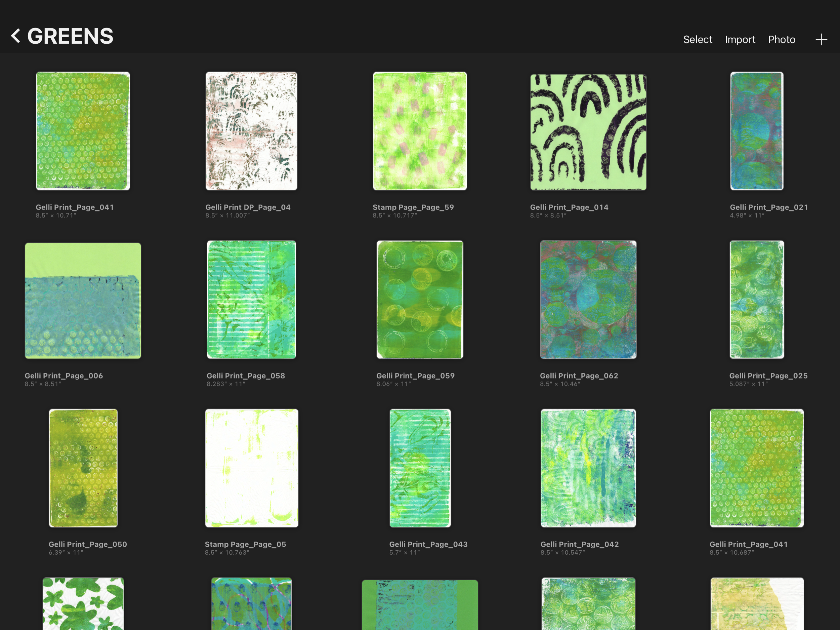Open Gelli Print_Page_058 striped artwork
This screenshot has height=630, width=840.
251,300
